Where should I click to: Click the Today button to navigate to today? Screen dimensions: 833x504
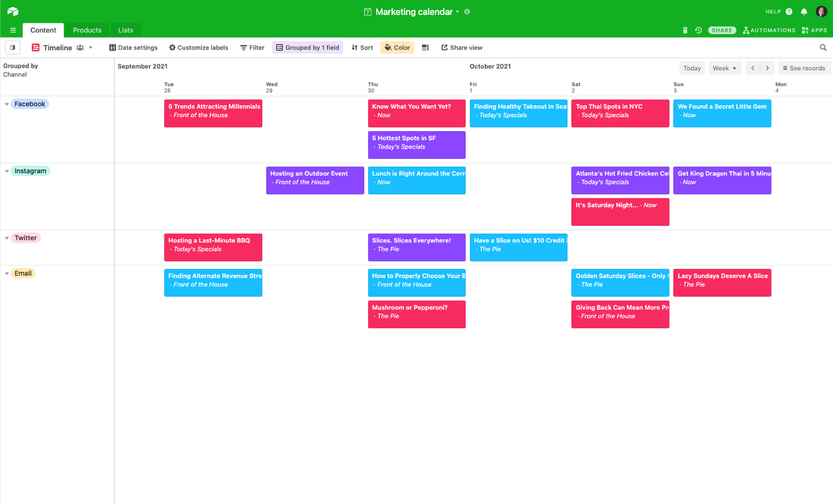692,68
